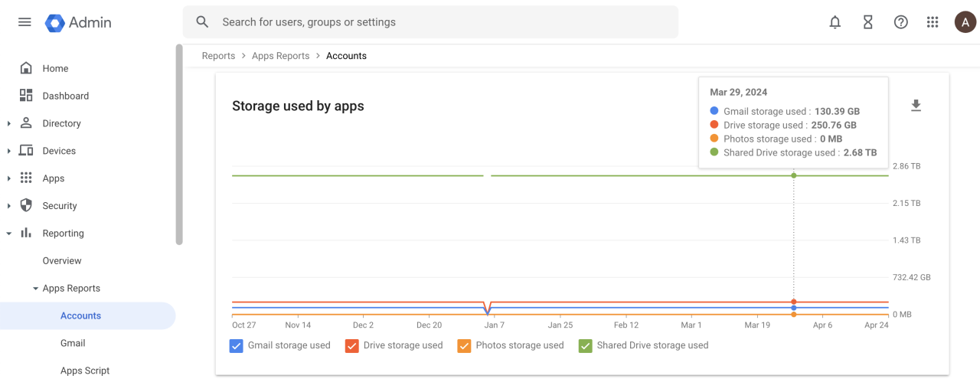Viewport: 980px width, 379px height.
Task: Collapse the Apps Reports subsection
Action: [x=35, y=289]
